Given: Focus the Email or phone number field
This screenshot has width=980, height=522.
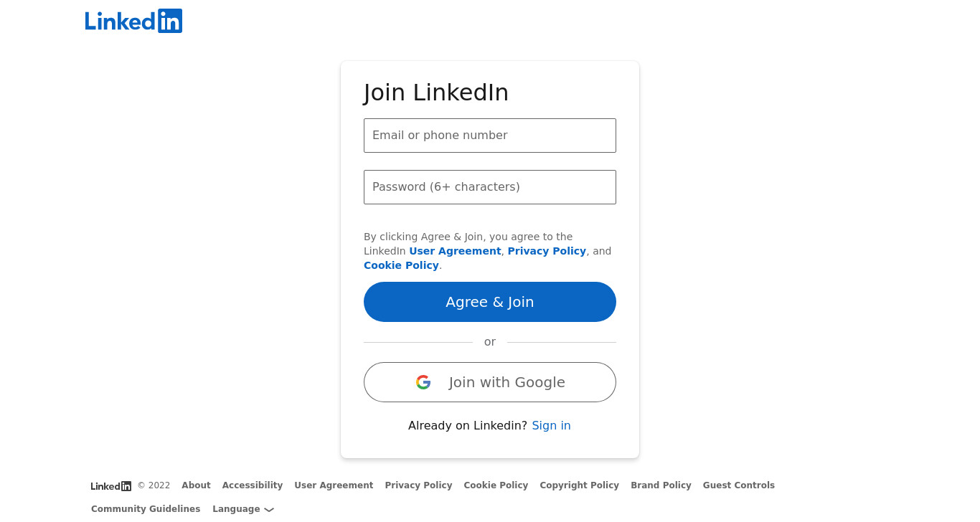Looking at the screenshot, I should coord(490,136).
